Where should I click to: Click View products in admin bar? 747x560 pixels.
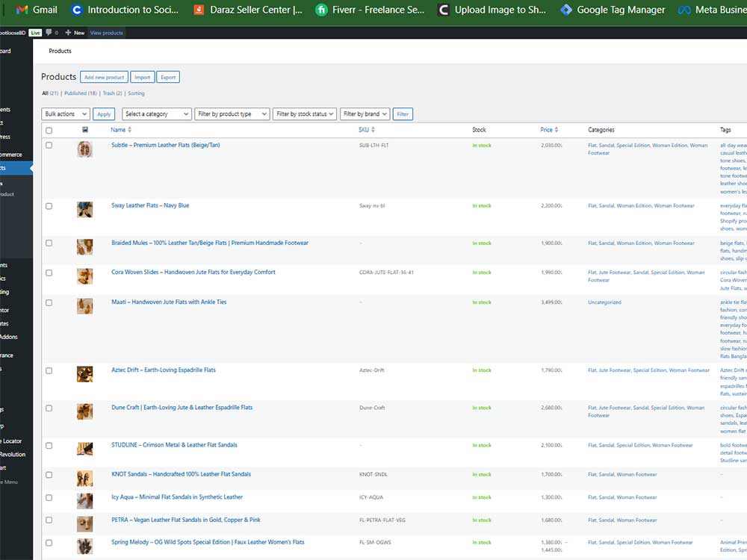[106, 33]
